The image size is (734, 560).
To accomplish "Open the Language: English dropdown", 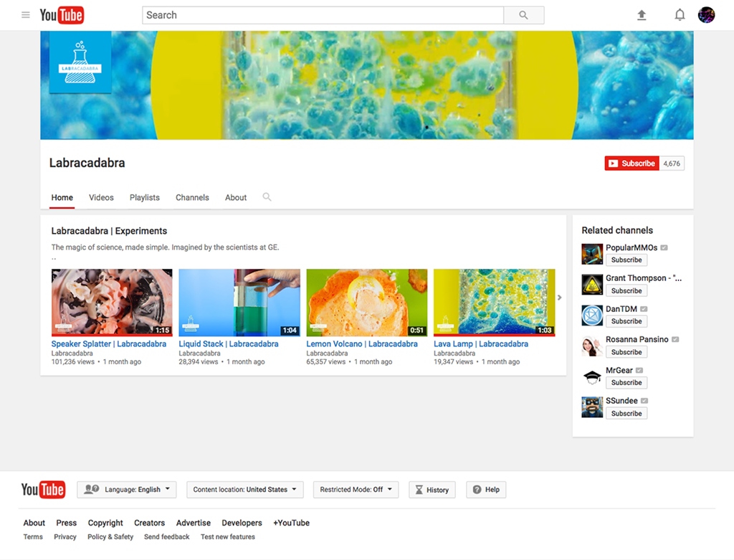I will tap(127, 490).
